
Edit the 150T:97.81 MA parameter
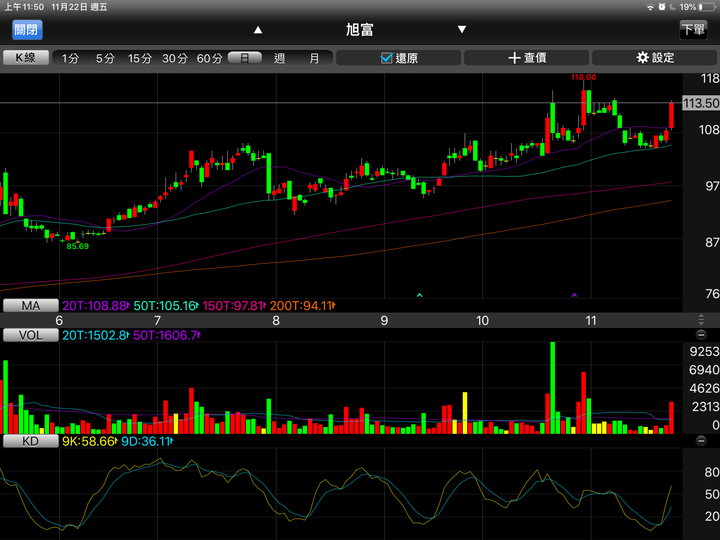[x=234, y=305]
